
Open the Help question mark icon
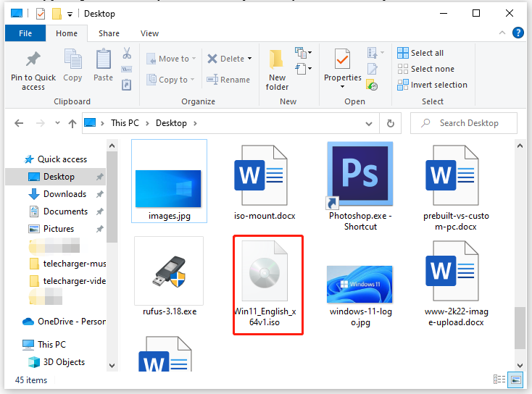tap(518, 33)
